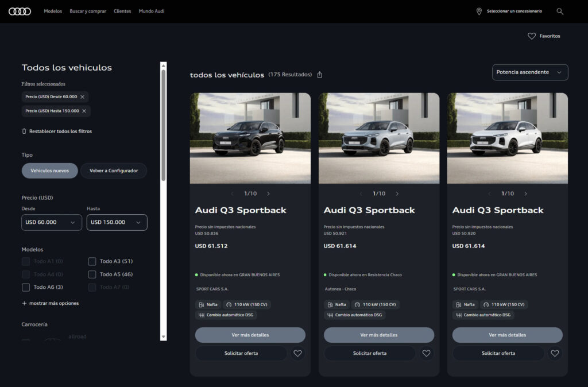Click Nafta fuel icon on first card
Viewport: 588px width, 387px height.
[x=202, y=305]
